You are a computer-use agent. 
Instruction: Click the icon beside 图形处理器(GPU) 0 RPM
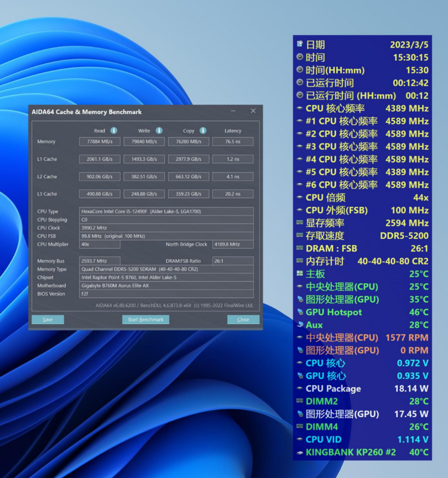click(300, 350)
